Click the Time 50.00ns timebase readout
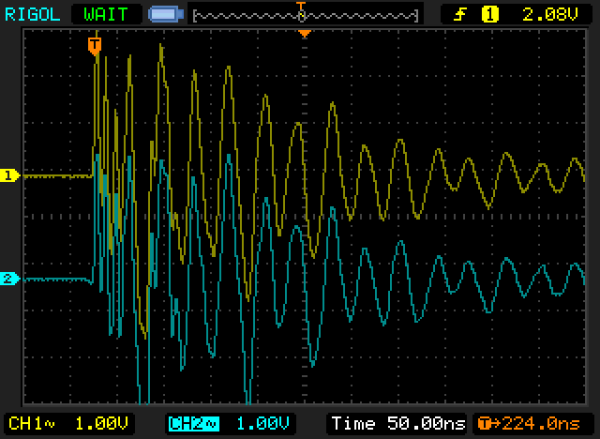 click(398, 424)
